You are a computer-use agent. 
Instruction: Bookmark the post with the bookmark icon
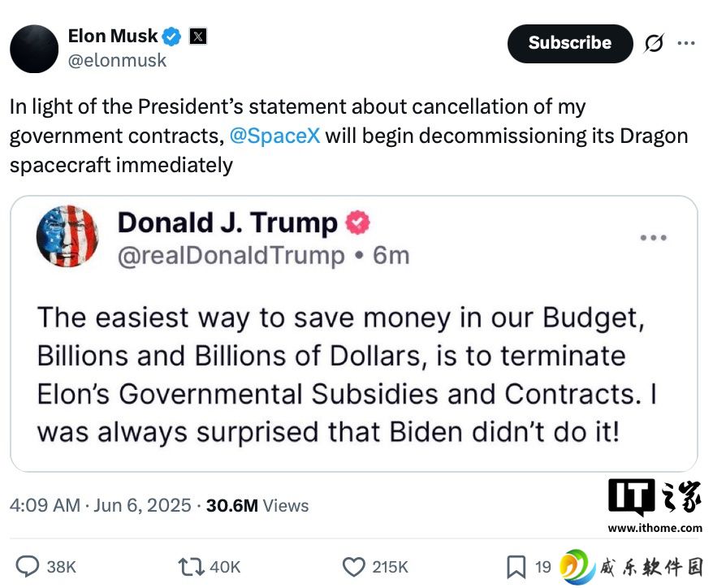516,567
